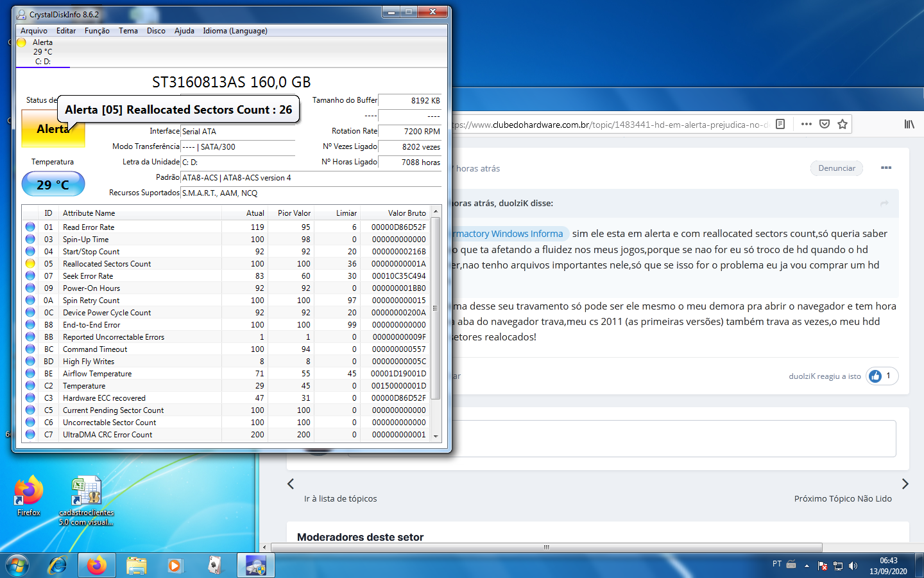Click the Hardware ECC recovered status circle
The width and height of the screenshot is (924, 578).
[x=30, y=398]
